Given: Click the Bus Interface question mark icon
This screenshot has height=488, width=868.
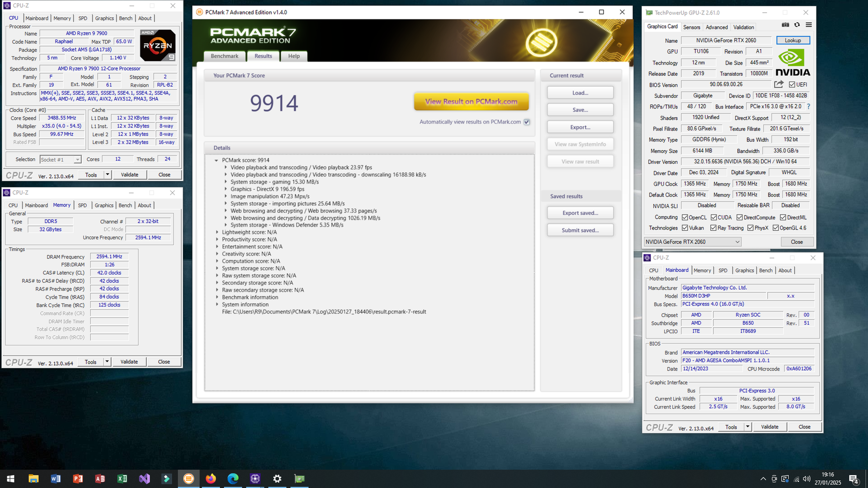Looking at the screenshot, I should [x=808, y=107].
